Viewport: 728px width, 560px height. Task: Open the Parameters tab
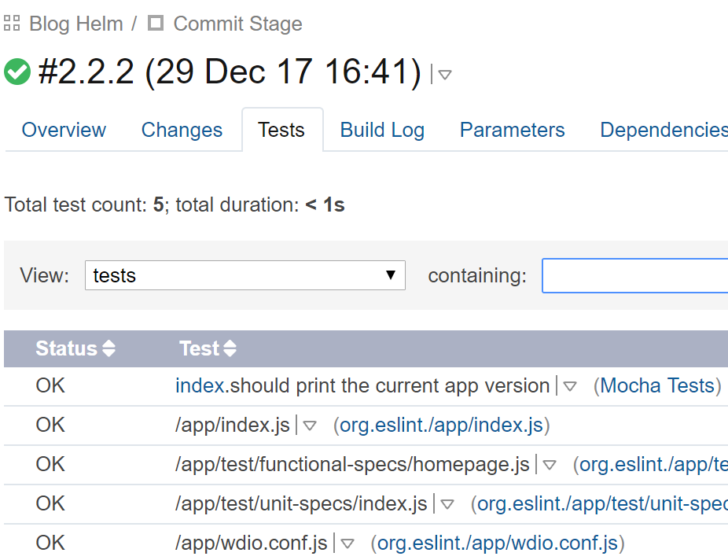[512, 130]
